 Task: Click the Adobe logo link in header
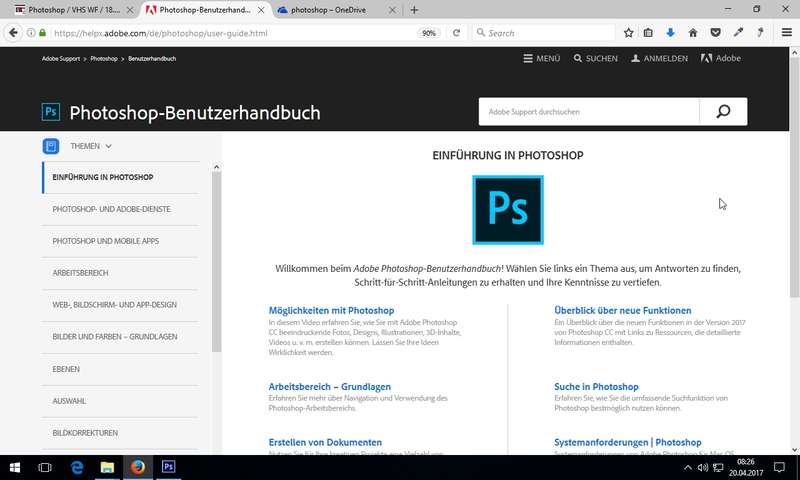(720, 59)
